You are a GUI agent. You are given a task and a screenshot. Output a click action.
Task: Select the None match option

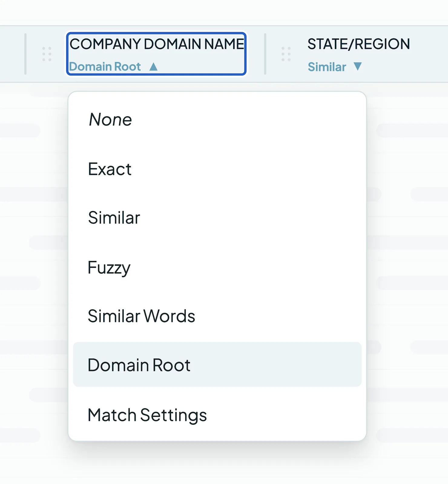pos(217,120)
